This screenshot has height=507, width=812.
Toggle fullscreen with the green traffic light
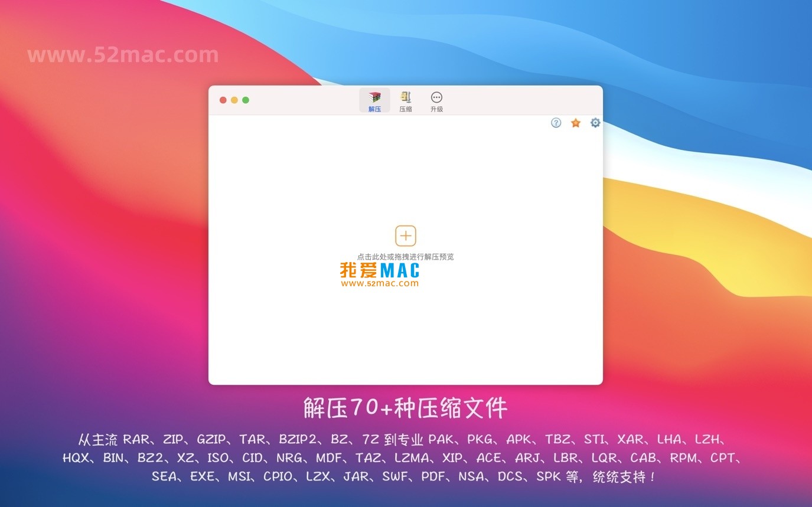click(x=246, y=100)
